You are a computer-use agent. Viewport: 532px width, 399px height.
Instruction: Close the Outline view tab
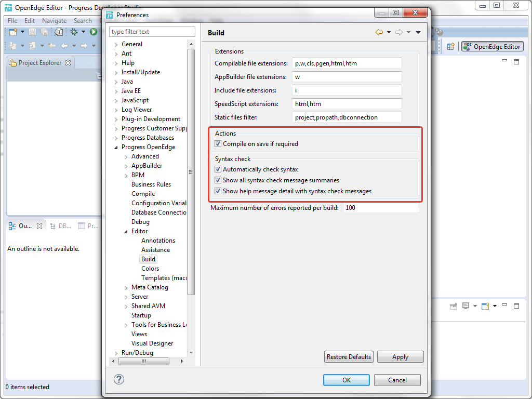point(39,226)
